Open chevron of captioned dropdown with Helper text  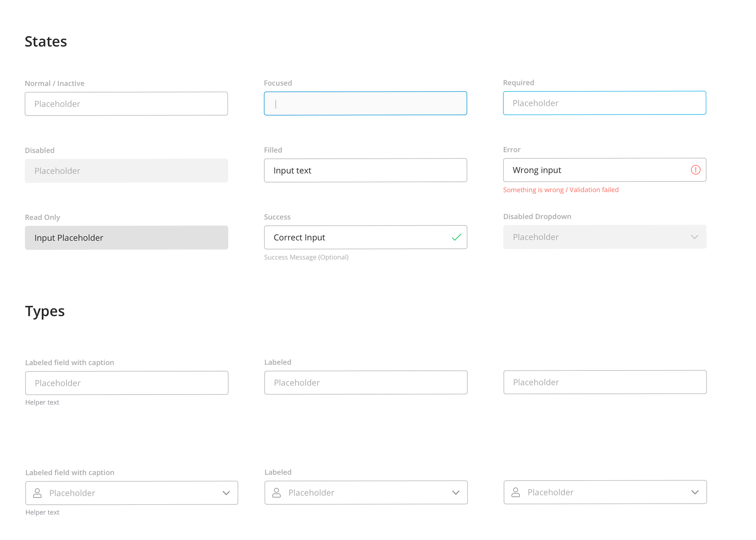pos(226,493)
